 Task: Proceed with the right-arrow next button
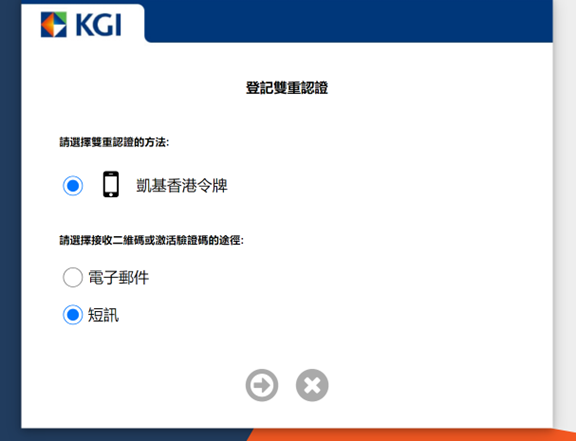[262, 385]
